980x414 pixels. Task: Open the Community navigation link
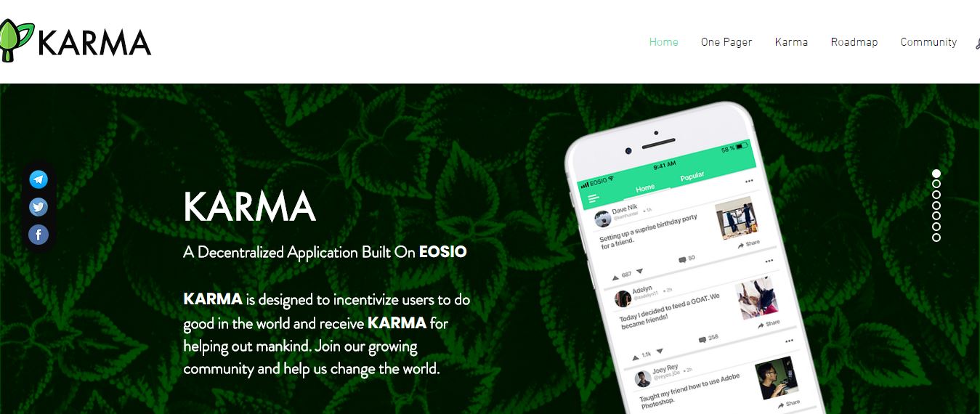point(928,42)
